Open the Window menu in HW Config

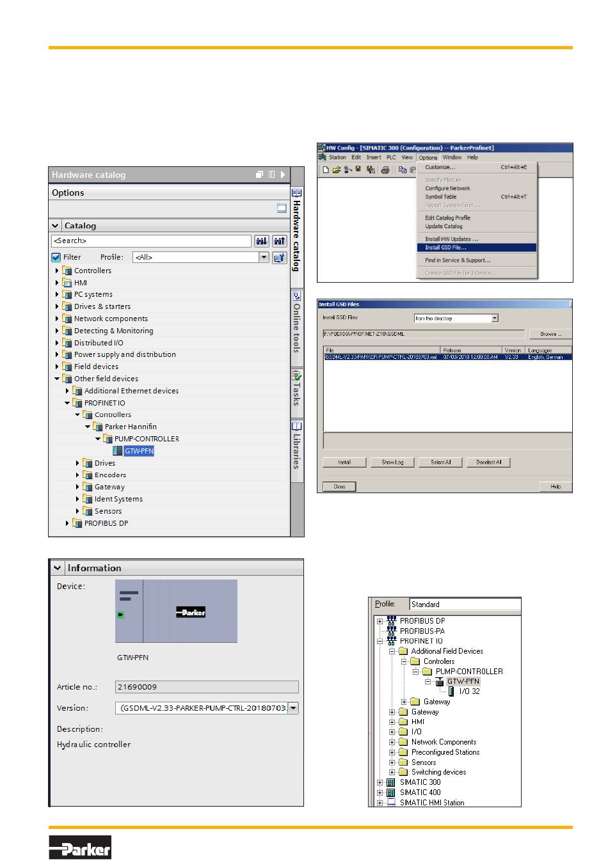[x=452, y=157]
